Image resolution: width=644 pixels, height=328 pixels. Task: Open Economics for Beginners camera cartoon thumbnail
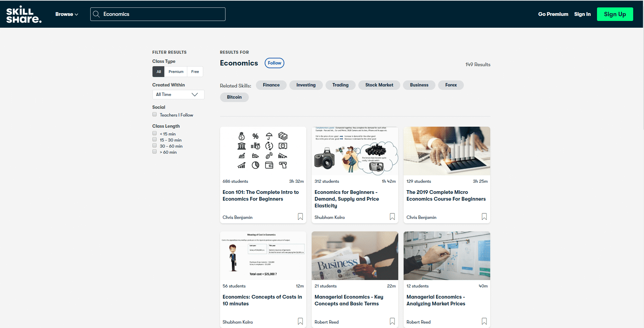click(355, 151)
